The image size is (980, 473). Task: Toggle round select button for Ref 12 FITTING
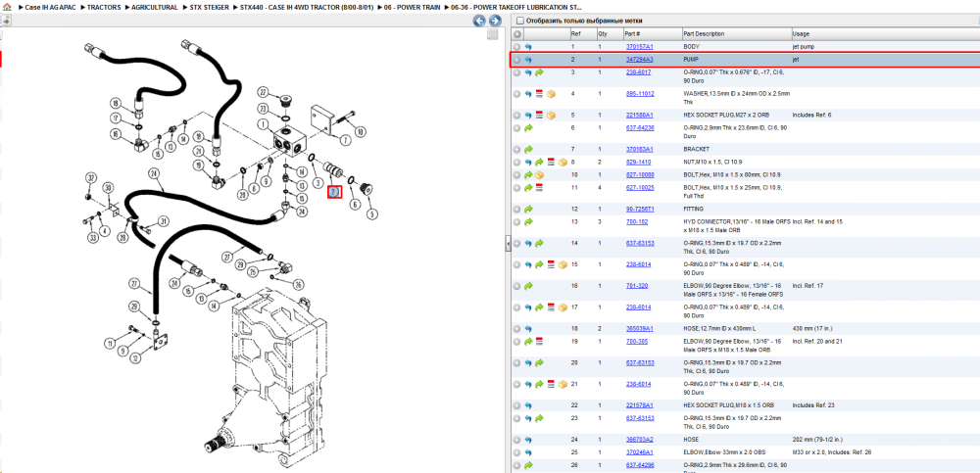pyautogui.click(x=516, y=209)
